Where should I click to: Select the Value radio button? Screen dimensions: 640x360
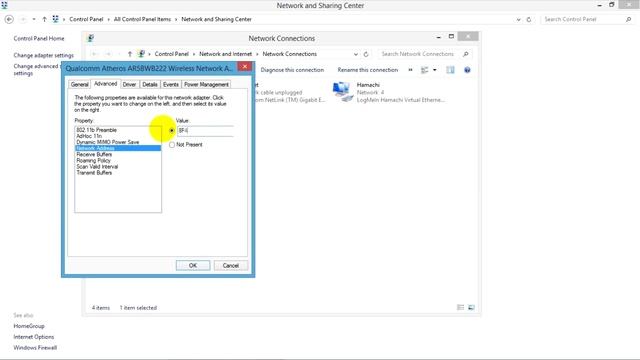[172, 131]
